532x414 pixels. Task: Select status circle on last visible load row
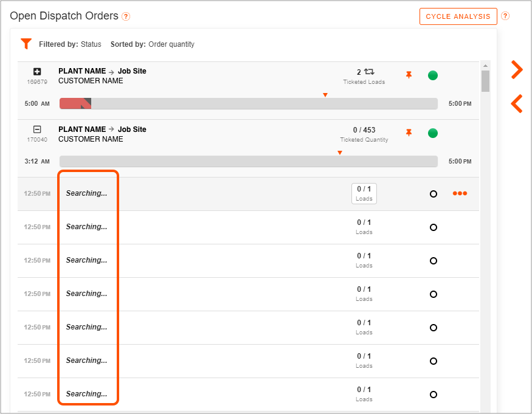[x=434, y=395]
